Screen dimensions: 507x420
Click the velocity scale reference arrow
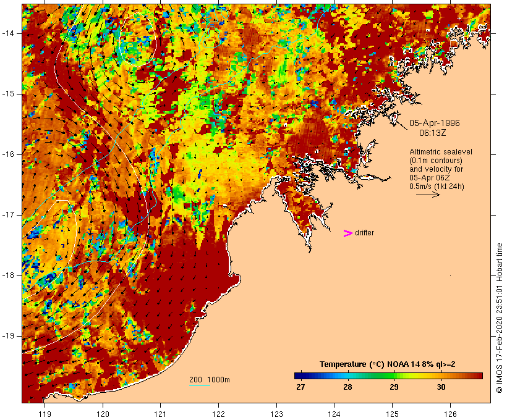coord(428,195)
